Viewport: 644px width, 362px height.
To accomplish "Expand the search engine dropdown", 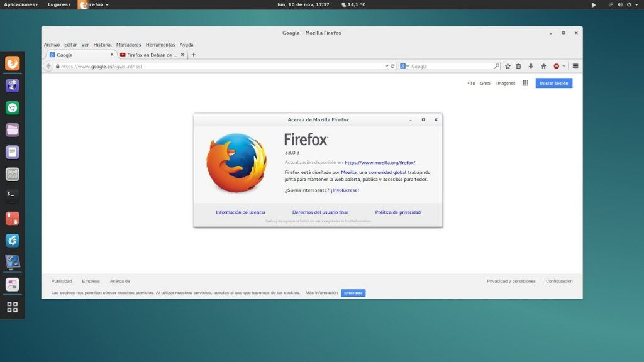I will (408, 65).
